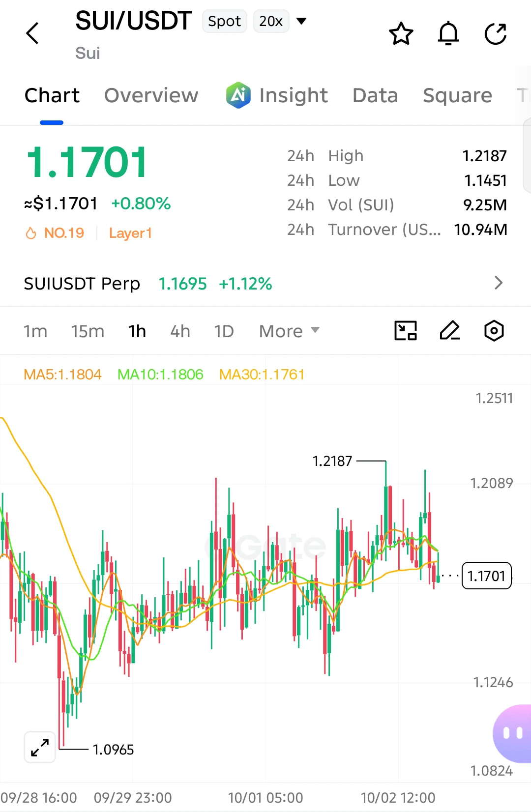Image resolution: width=531 pixels, height=812 pixels.
Task: Tap the 24h Low value 1.1451
Action: [x=486, y=180]
